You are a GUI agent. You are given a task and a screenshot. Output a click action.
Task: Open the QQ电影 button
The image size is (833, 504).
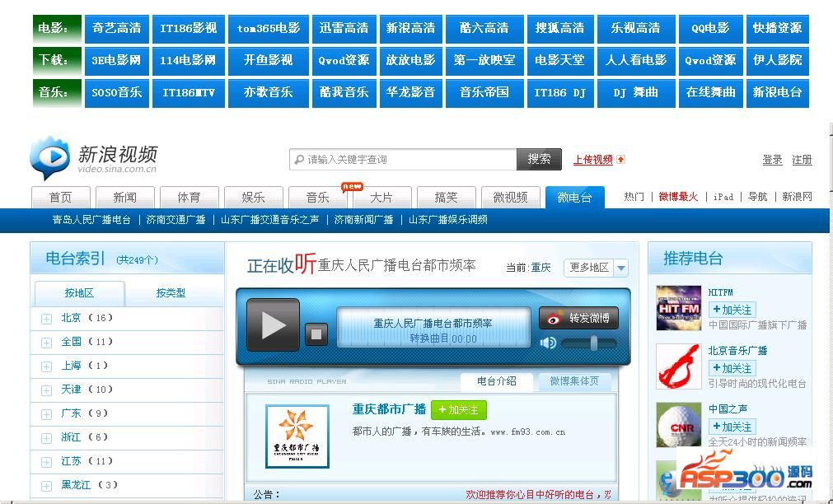711,29
